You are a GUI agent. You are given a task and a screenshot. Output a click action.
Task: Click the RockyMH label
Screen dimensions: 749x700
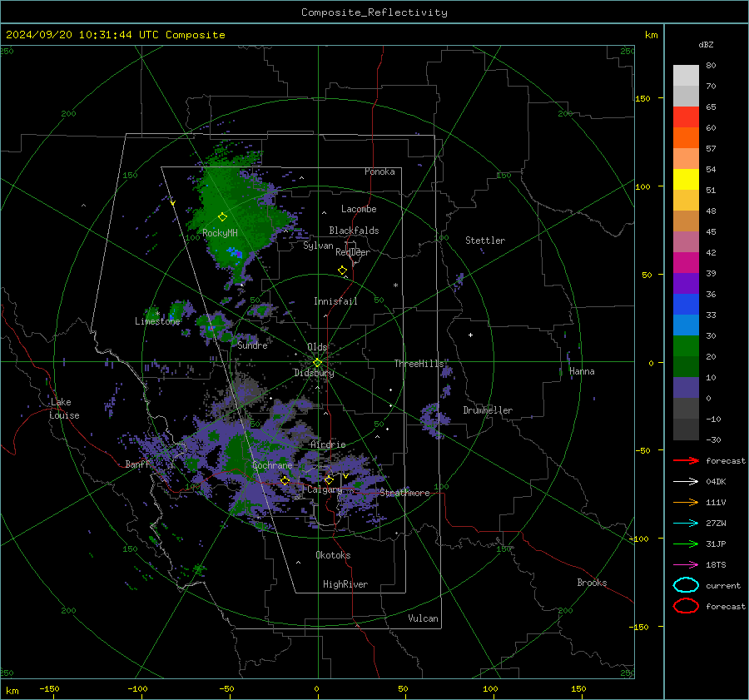click(x=220, y=233)
